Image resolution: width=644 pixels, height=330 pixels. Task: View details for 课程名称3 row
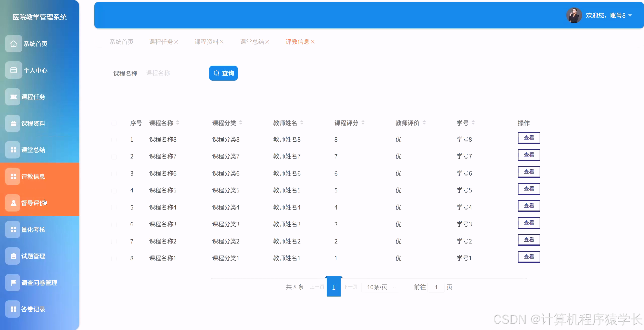[x=529, y=223]
